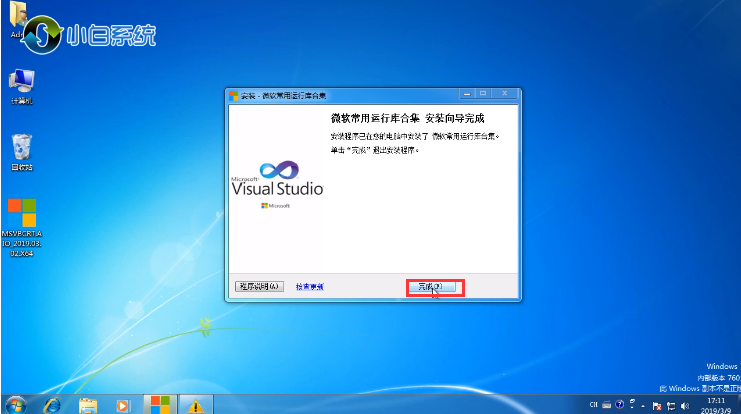Launch Internet Explorer from the taskbar
741x414 pixels.
pyautogui.click(x=53, y=405)
